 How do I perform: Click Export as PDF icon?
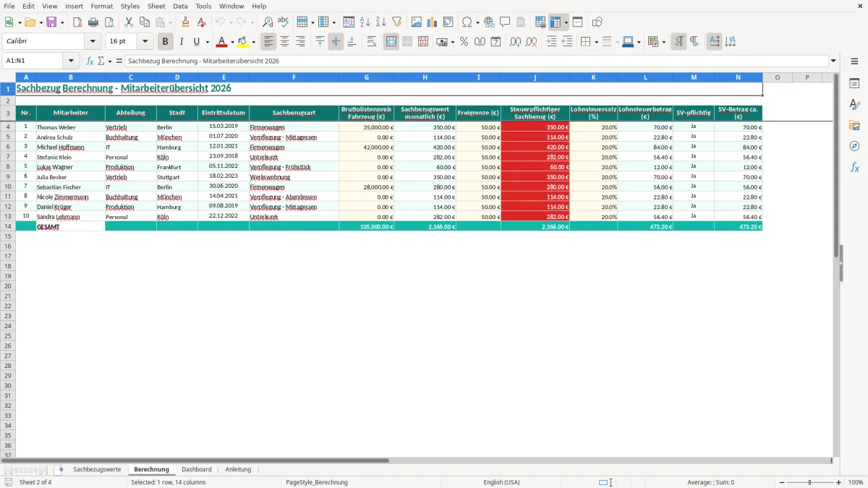pyautogui.click(x=77, y=22)
